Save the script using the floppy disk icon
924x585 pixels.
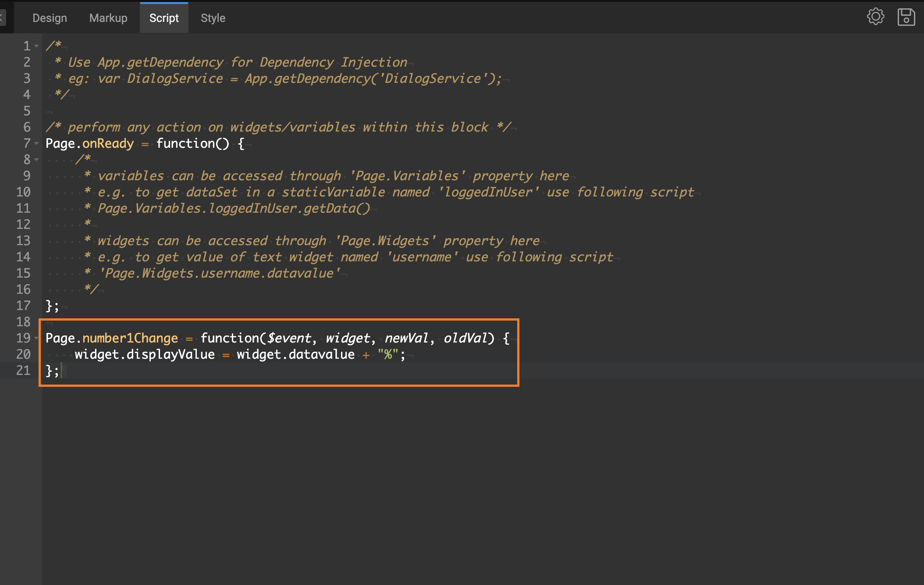click(x=906, y=17)
